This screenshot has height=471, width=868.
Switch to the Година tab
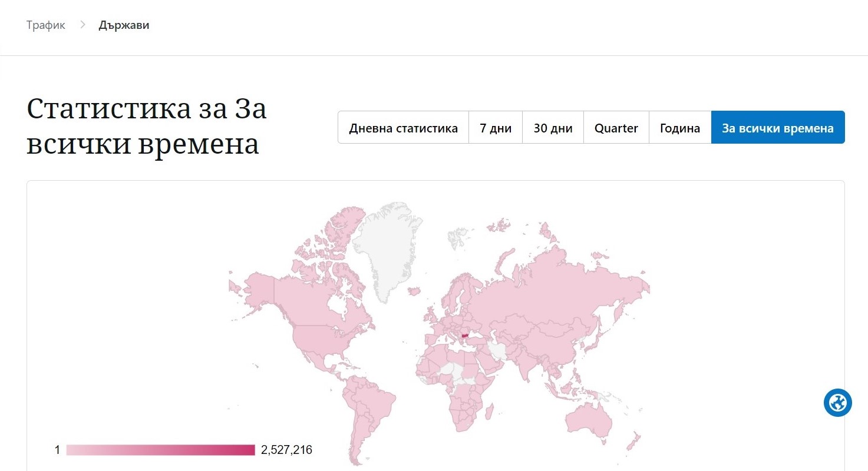click(679, 128)
